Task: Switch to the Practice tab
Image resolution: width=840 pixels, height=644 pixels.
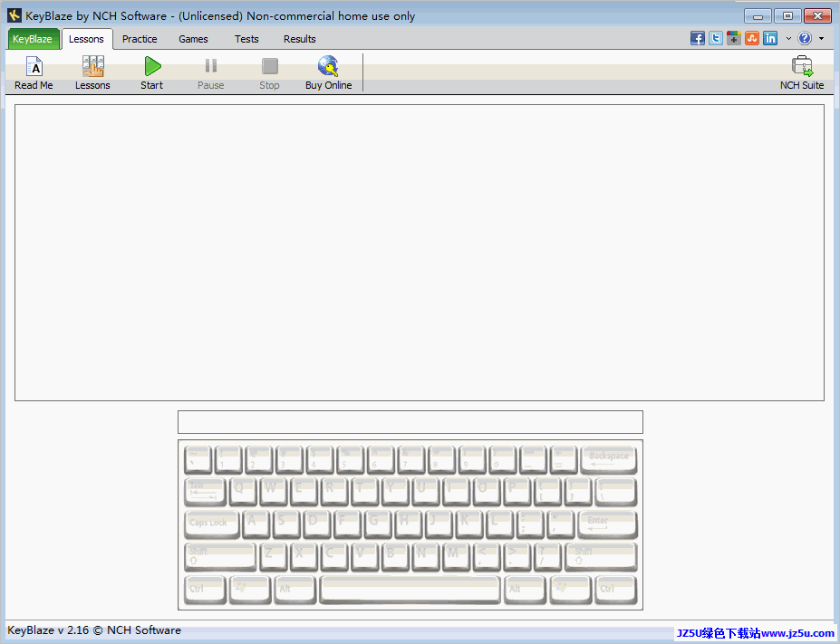Action: pyautogui.click(x=140, y=39)
